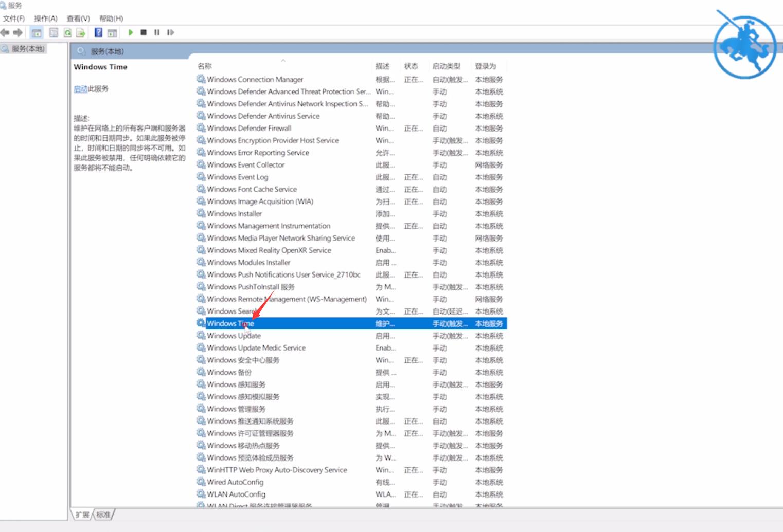Screen dimensions: 783x532
Task: Switch to the 扩展 tab at the bottom
Action: pyautogui.click(x=82, y=515)
